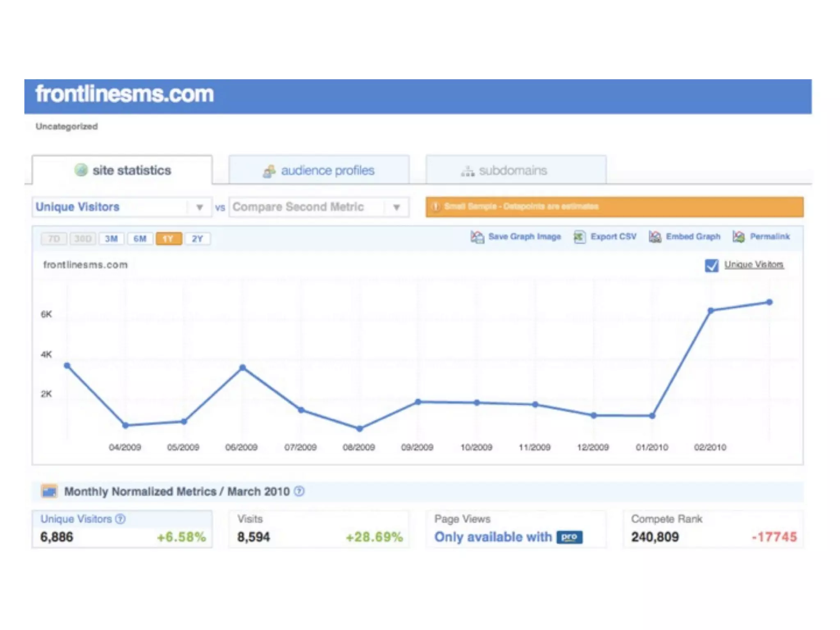
Task: Click the Embed Graph icon
Action: [655, 237]
